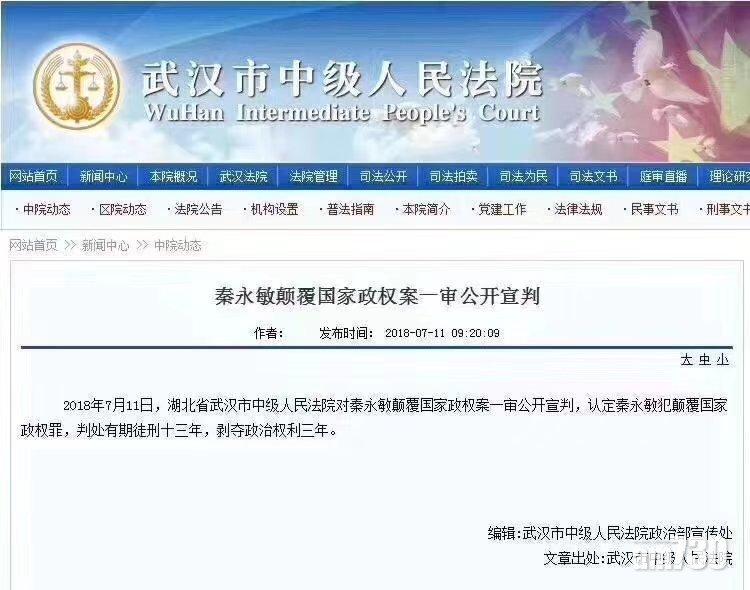
Task: Open 网站首页 in navigation bar
Action: 33,177
